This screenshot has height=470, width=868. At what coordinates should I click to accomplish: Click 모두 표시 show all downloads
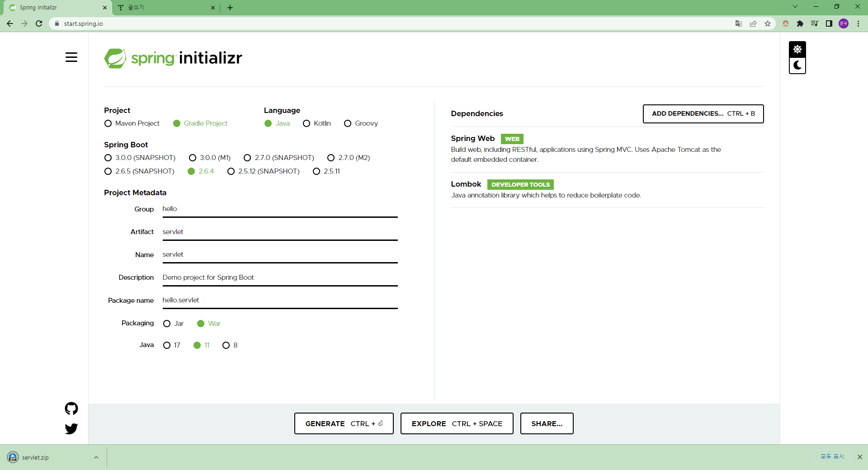(832, 456)
